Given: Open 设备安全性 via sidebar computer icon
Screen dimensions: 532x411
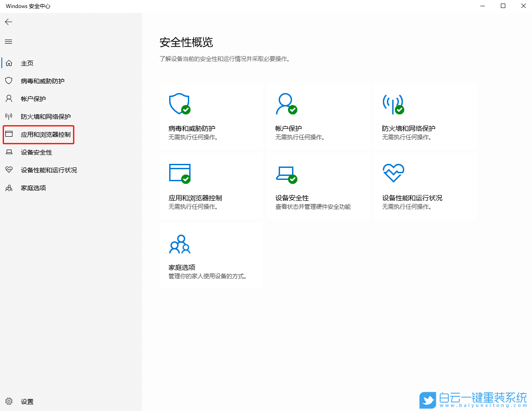Looking at the screenshot, I should point(8,152).
